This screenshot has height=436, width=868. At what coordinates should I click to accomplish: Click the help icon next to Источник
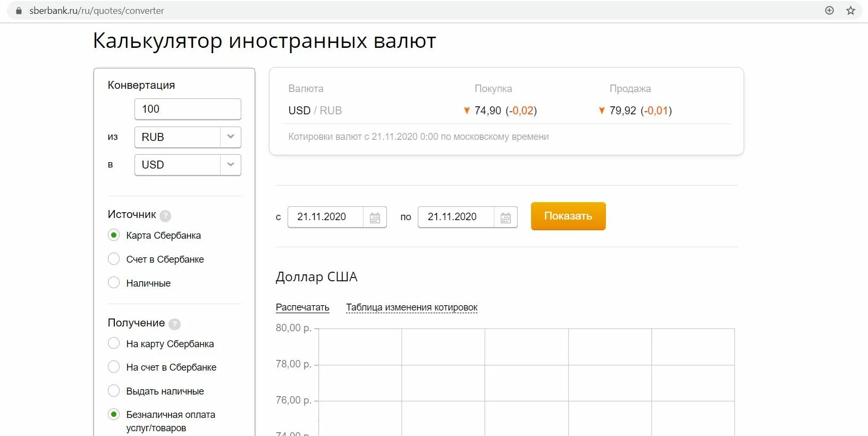click(x=165, y=215)
